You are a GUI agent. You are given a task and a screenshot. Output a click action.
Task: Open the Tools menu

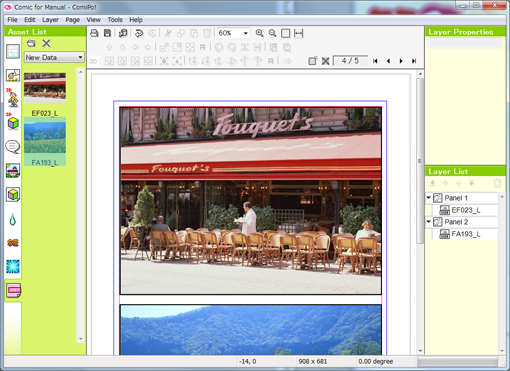[115, 20]
